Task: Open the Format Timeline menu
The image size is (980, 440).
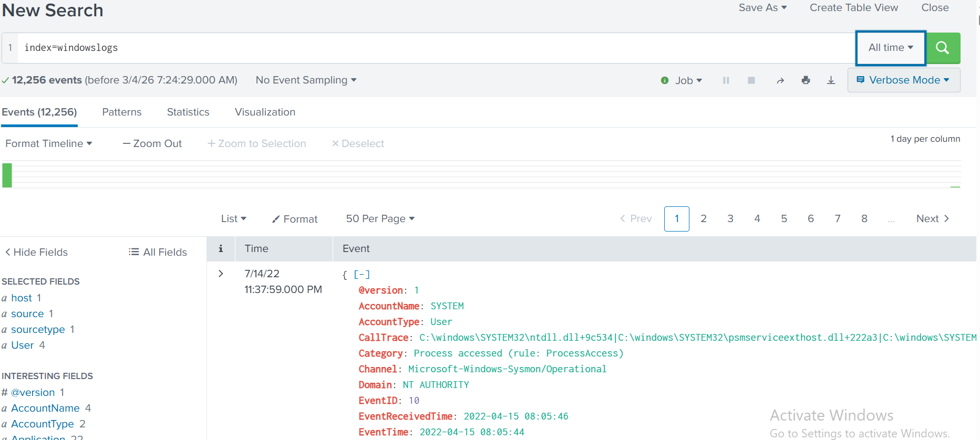Action: (48, 143)
